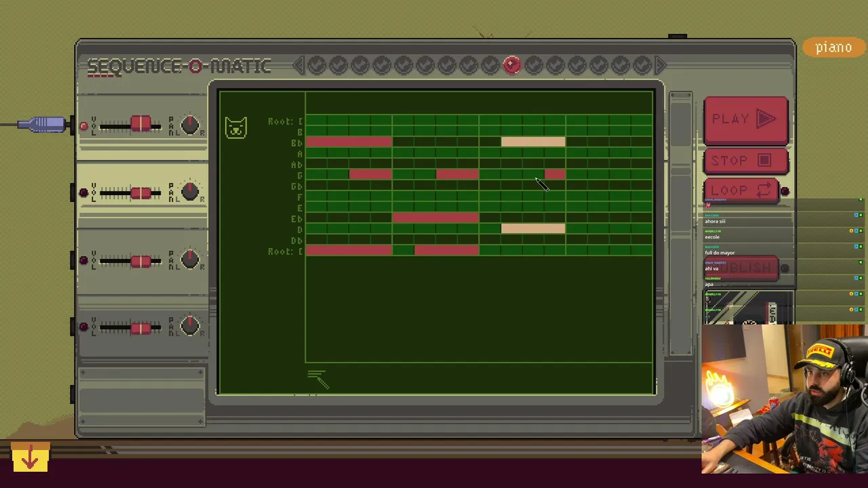Screen dimensions: 868x488
Task: Click the last short red note in the G row
Action: 555,175
